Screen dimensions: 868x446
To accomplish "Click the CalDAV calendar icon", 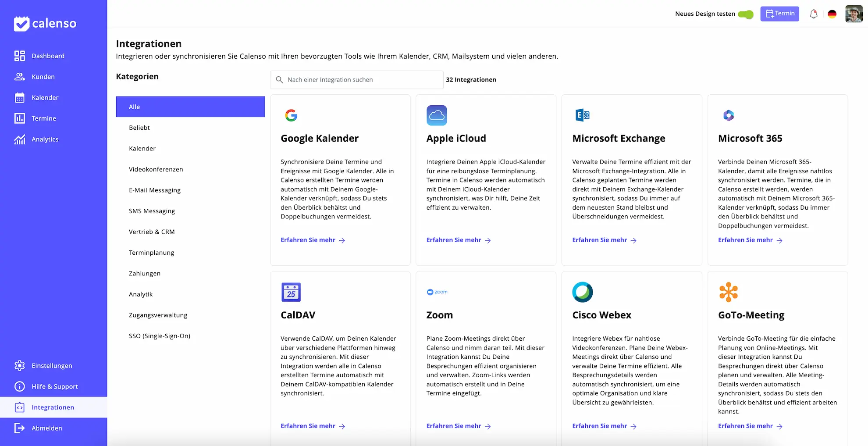I will [291, 292].
